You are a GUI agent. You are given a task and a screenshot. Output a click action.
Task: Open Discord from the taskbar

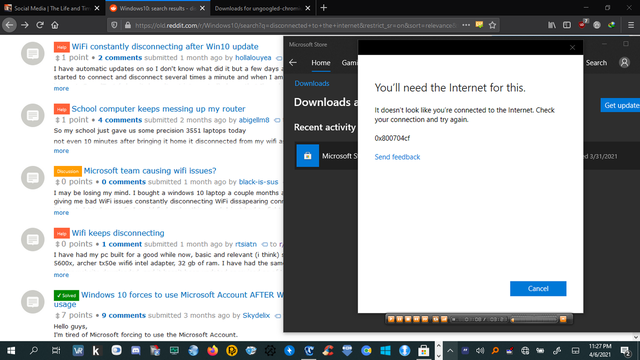coord(136,351)
